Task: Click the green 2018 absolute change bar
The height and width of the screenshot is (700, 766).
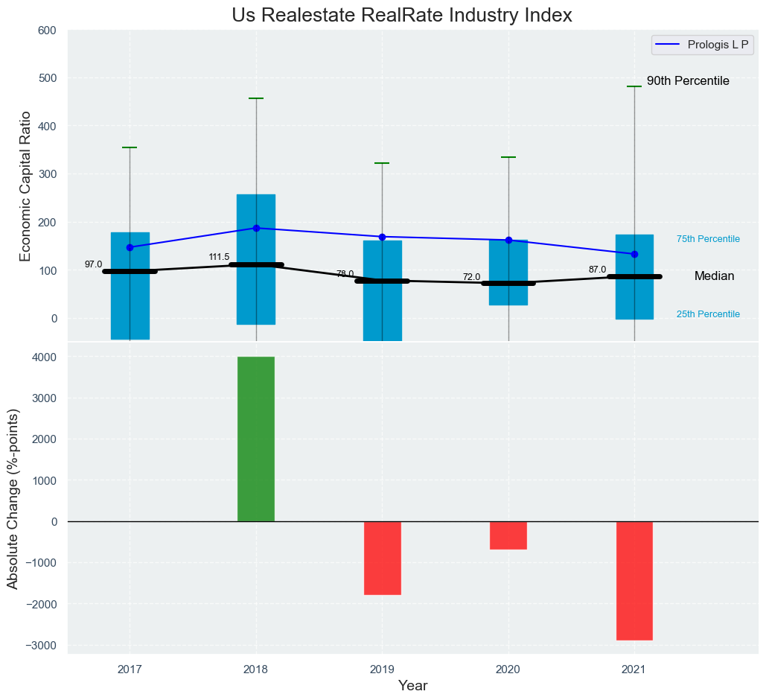Action: (x=256, y=439)
